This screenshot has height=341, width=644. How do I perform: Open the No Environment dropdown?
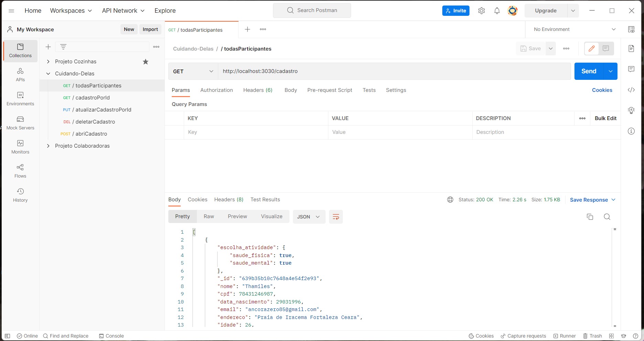(x=573, y=29)
